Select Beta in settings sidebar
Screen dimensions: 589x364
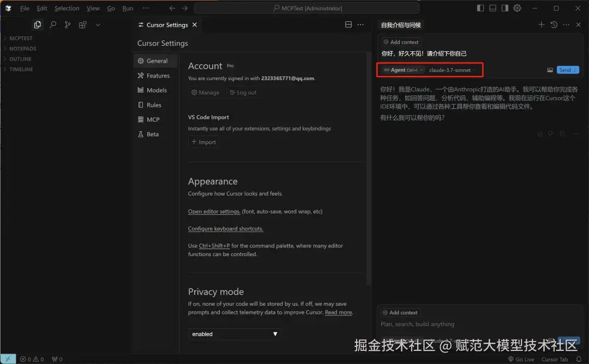pos(155,134)
